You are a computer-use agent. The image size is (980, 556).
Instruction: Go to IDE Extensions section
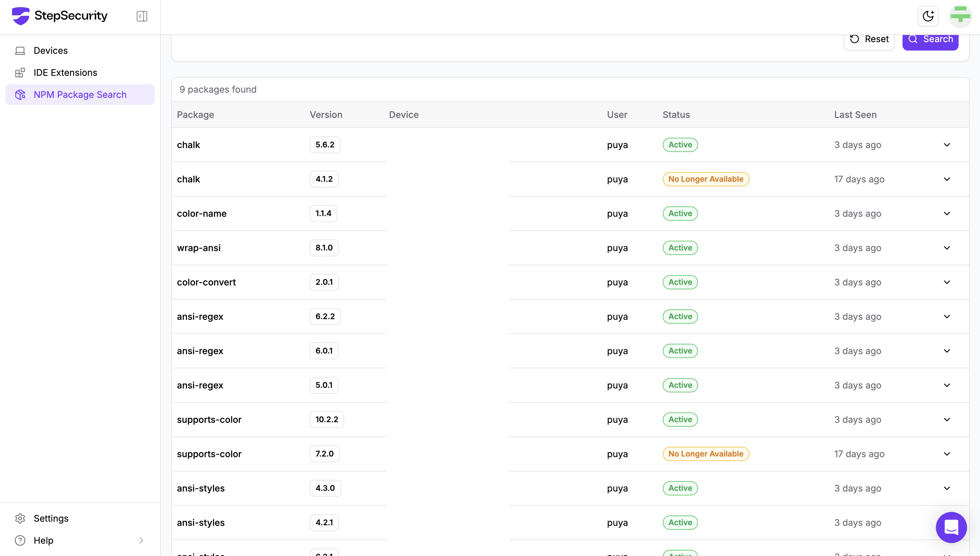pyautogui.click(x=65, y=73)
